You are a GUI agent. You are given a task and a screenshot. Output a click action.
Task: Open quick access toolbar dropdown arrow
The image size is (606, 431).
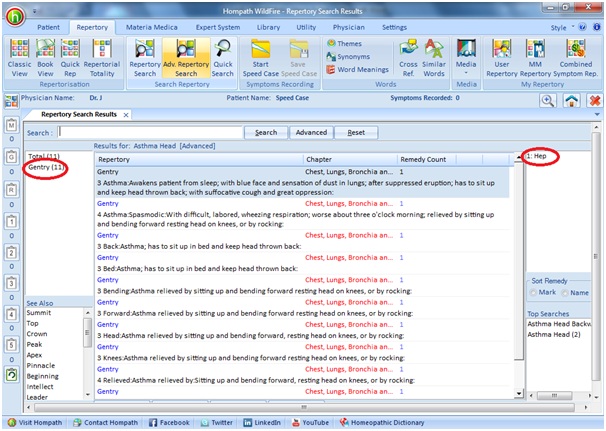click(x=34, y=11)
